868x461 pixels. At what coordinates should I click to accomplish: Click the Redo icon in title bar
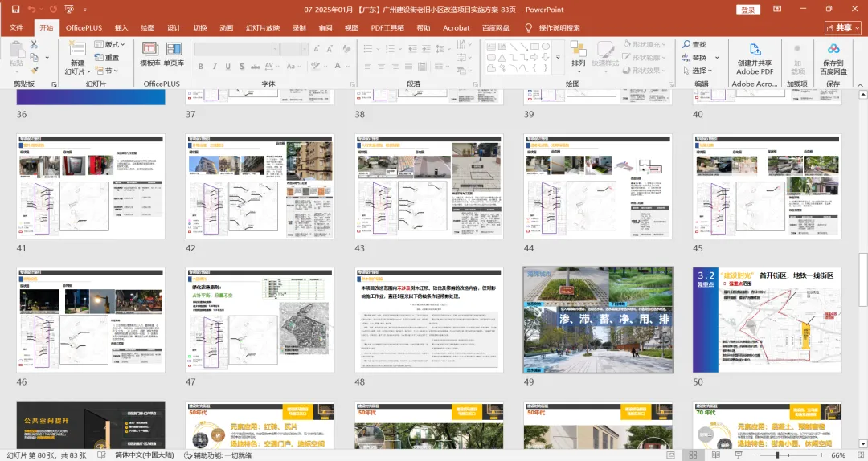[x=53, y=10]
